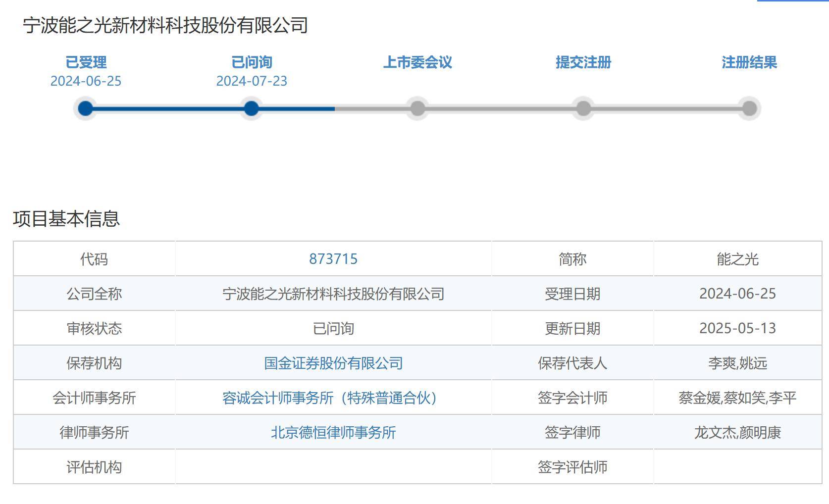Click the 已受理 timeline step dot
Viewport: 829px width, 504px height.
(86, 108)
